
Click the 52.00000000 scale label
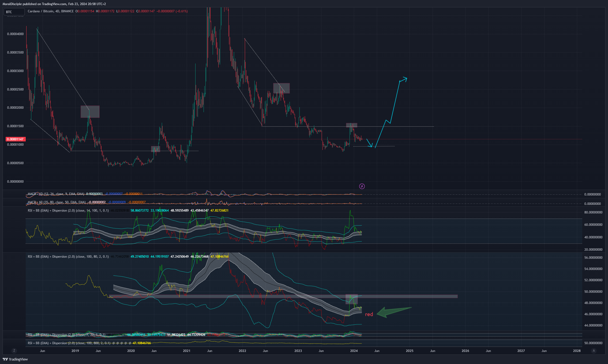(x=593, y=280)
